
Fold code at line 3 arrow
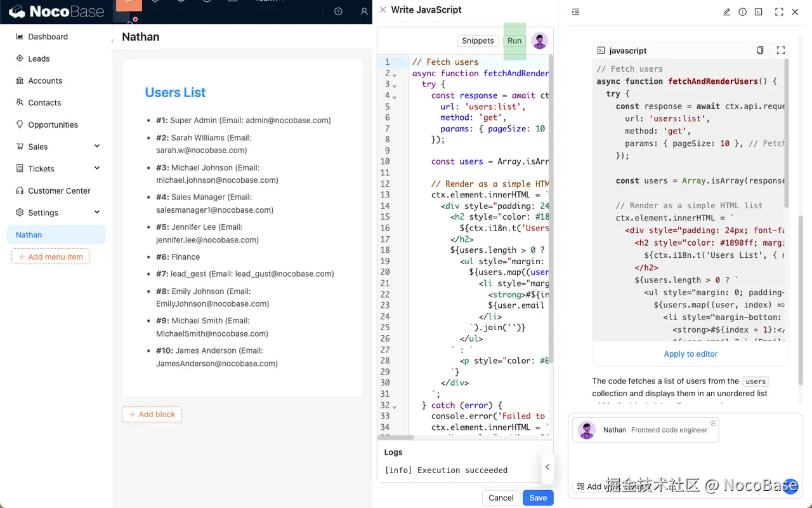394,85
